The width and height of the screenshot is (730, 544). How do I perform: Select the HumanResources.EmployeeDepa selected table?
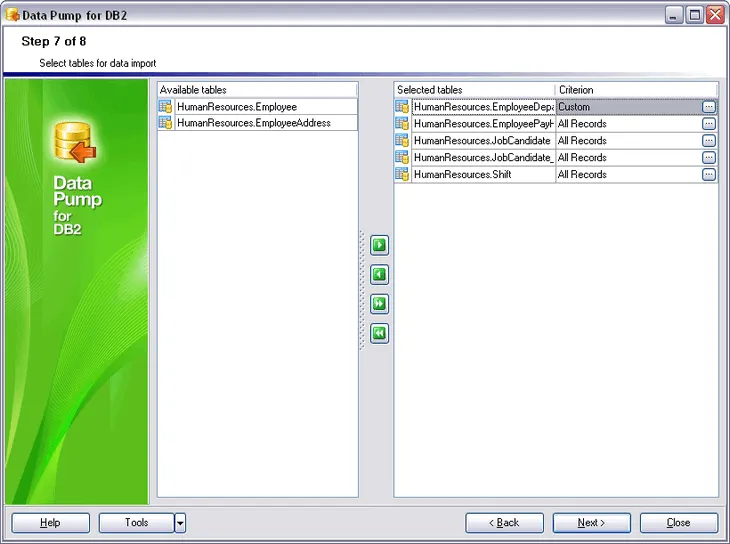483,107
